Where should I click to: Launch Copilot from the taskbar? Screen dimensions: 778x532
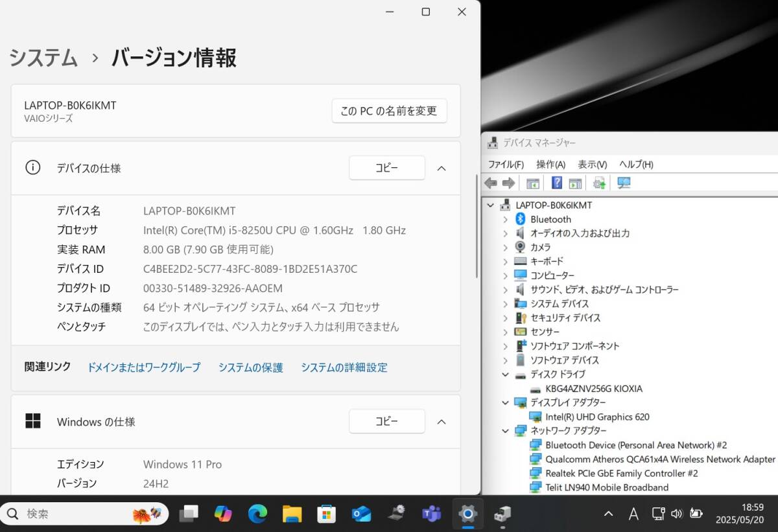click(223, 514)
